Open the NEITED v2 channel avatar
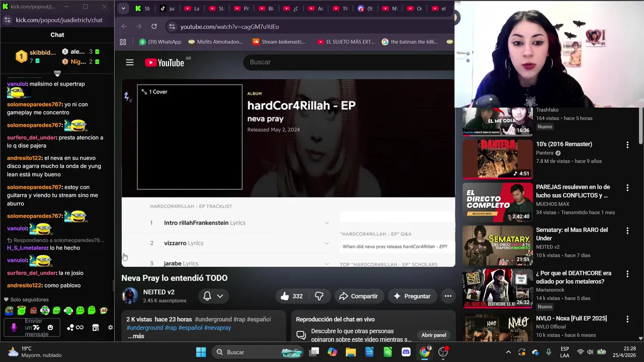This screenshot has width=644, height=362. pos(130,296)
